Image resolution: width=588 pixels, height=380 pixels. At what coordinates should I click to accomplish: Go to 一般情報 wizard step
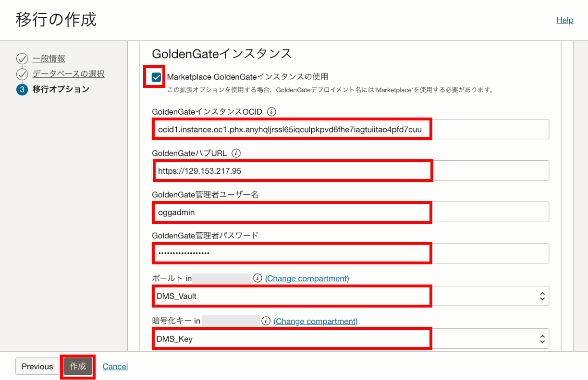(x=49, y=59)
